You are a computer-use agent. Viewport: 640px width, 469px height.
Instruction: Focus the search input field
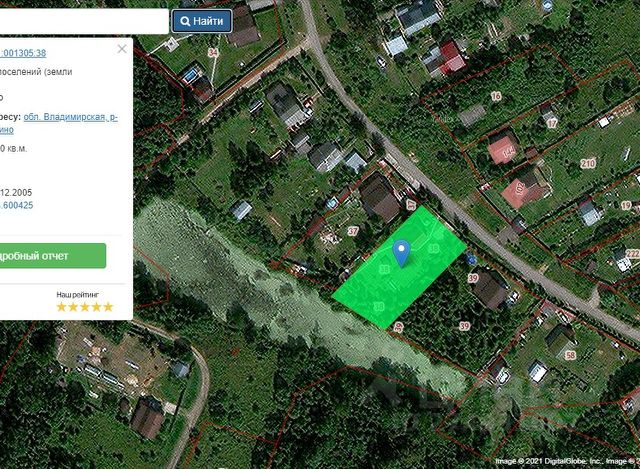point(84,21)
